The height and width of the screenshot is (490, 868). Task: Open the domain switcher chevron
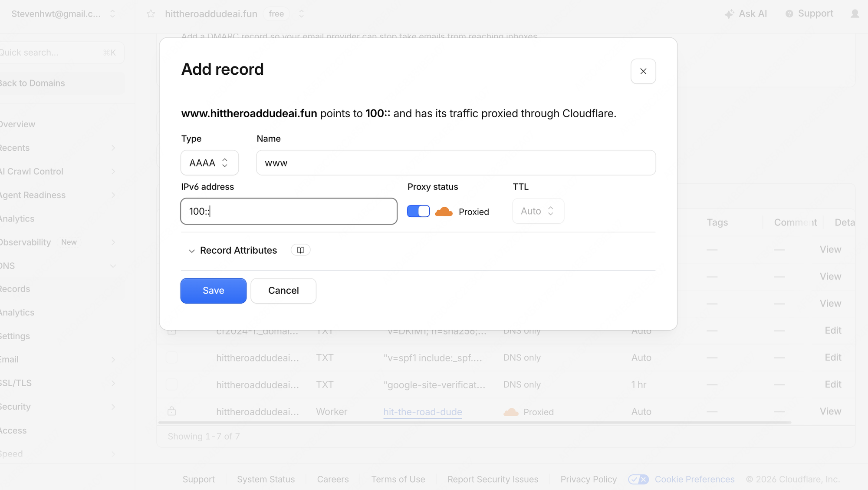pos(301,14)
